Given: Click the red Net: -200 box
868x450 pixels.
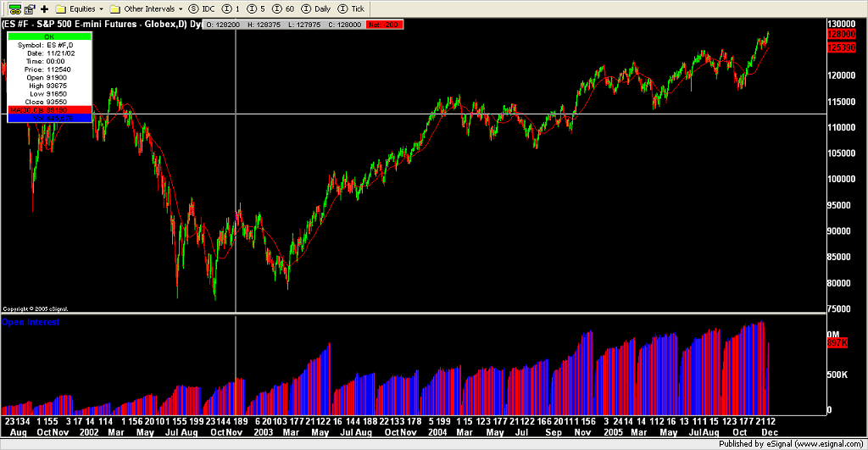Looking at the screenshot, I should tap(384, 25).
